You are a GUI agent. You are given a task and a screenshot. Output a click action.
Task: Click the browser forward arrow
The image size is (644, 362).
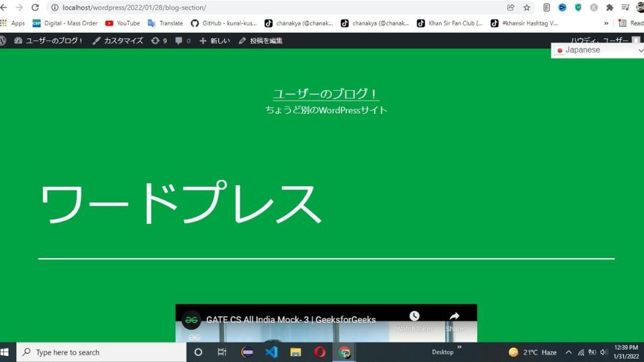tap(19, 7)
